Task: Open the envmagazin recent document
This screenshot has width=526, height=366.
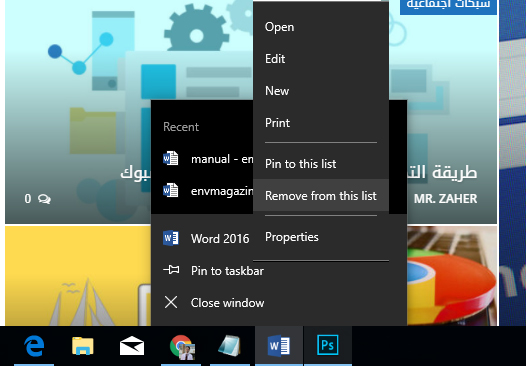Action: point(202,191)
